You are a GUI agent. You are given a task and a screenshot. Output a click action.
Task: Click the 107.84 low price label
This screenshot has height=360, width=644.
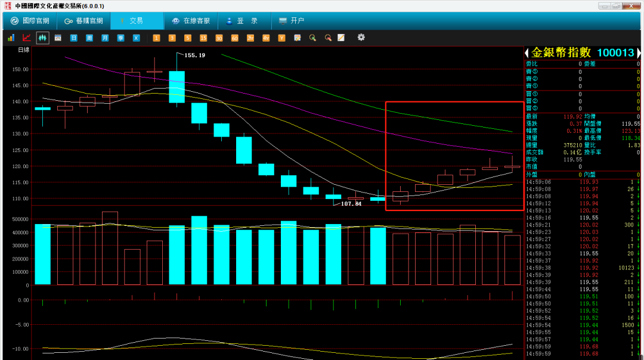pyautogui.click(x=351, y=204)
